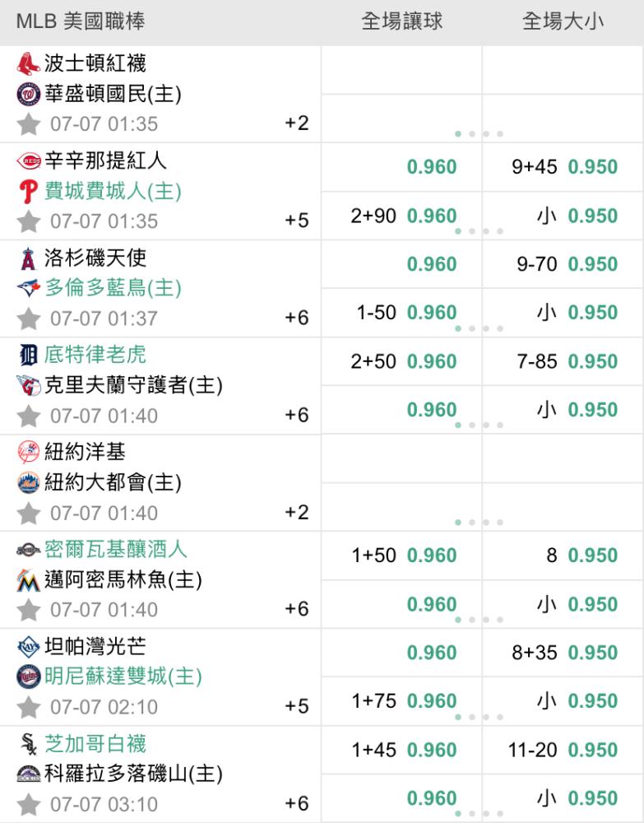This screenshot has width=644, height=823.
Task: Select the 全場讓球 column header
Action: [401, 21]
